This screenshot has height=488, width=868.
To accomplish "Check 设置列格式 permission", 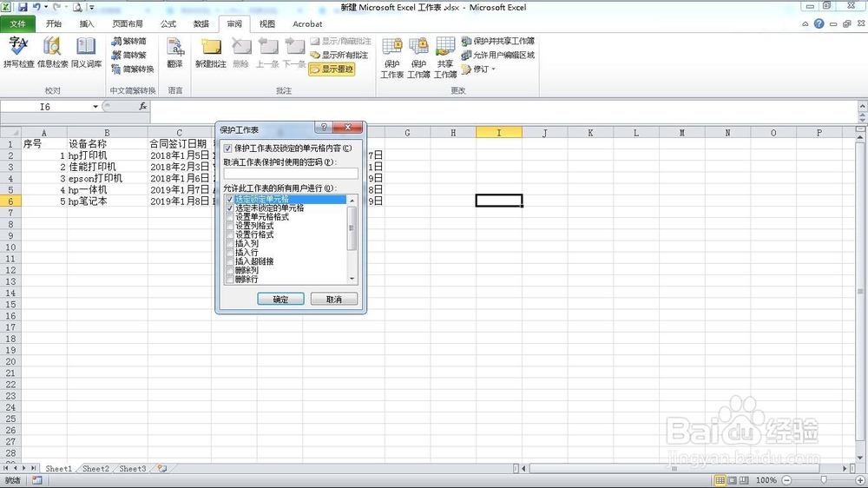I will tap(230, 226).
